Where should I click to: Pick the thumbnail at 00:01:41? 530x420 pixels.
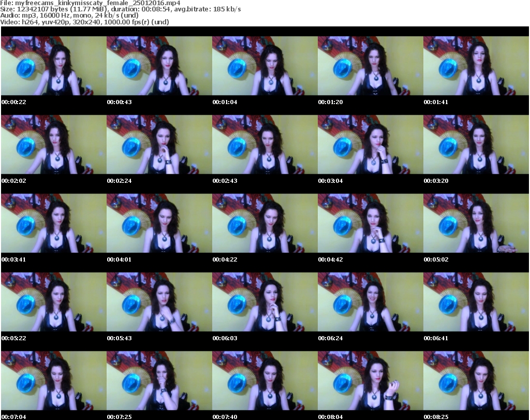[476, 66]
